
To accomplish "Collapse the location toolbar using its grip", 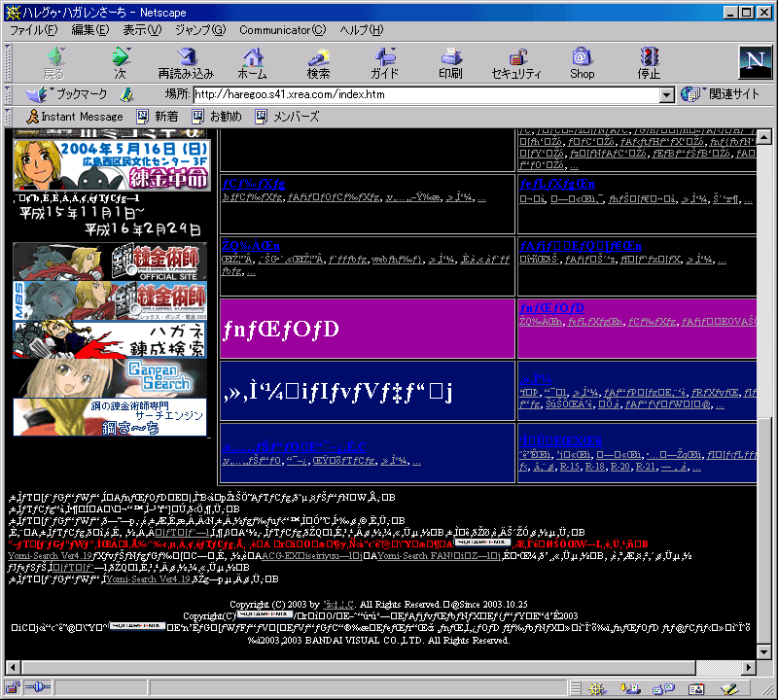I will 8,94.
